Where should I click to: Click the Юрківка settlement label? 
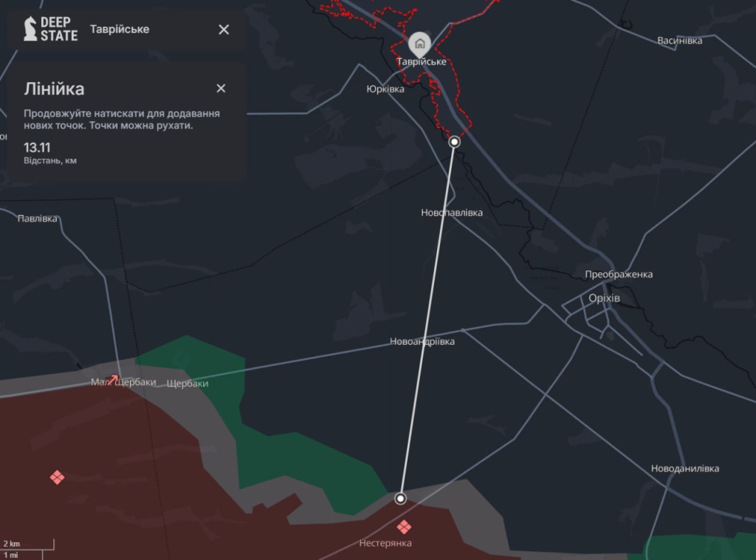[x=385, y=89]
